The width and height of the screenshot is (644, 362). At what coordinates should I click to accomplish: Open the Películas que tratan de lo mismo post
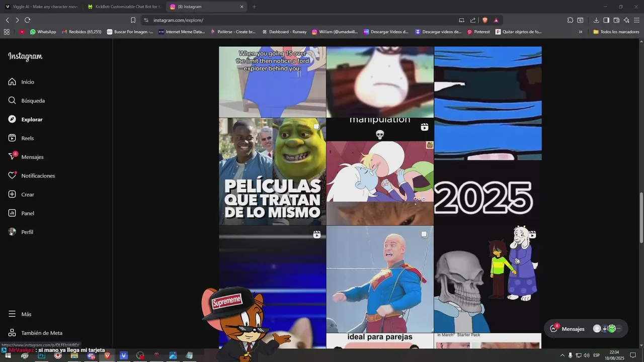click(272, 171)
